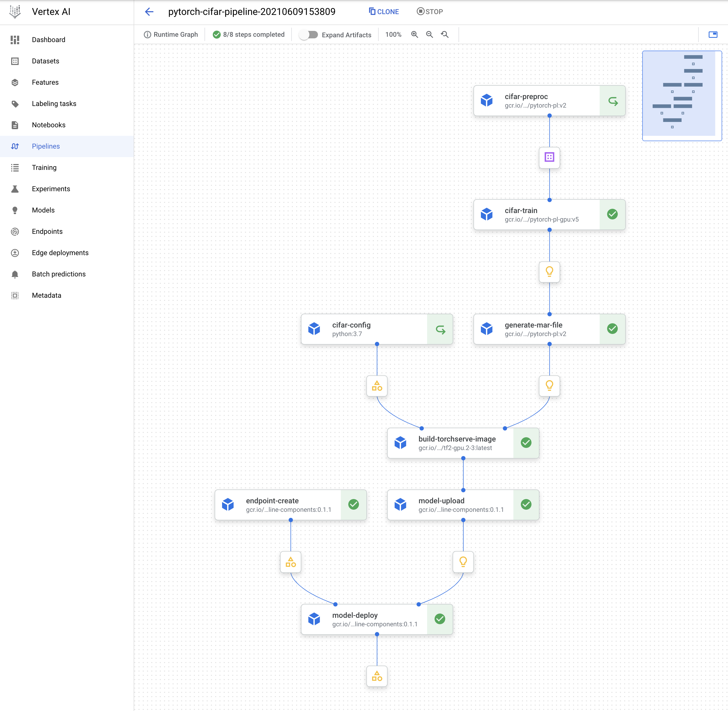
Task: Select the cifar-train step node
Action: pyautogui.click(x=549, y=214)
